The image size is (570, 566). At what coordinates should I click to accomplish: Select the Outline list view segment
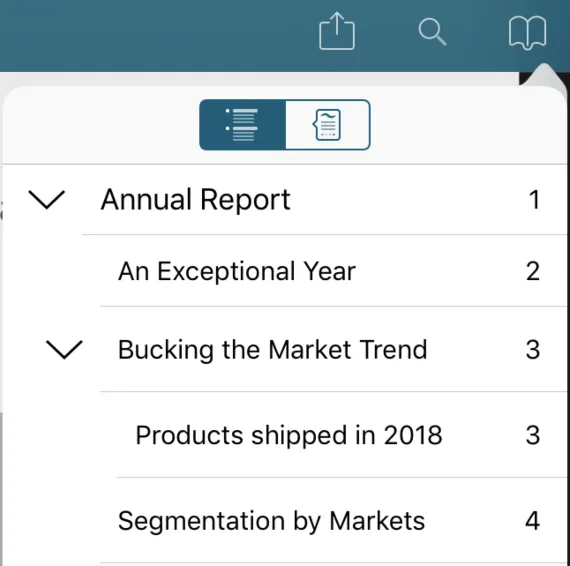point(242,125)
